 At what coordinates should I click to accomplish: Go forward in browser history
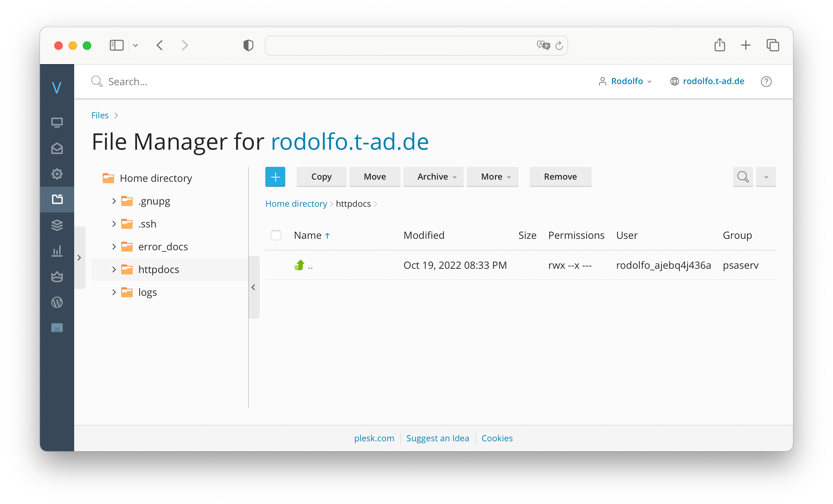click(x=185, y=45)
